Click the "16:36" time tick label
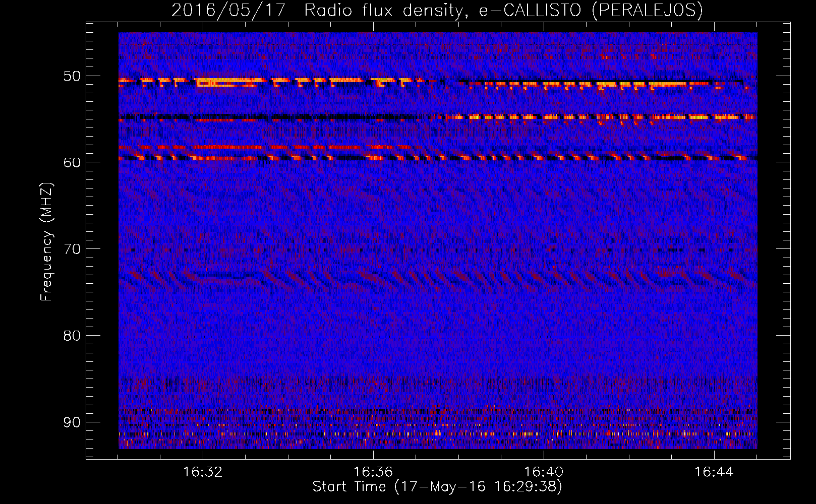Screen dimensions: 816x504 pyautogui.click(x=373, y=472)
